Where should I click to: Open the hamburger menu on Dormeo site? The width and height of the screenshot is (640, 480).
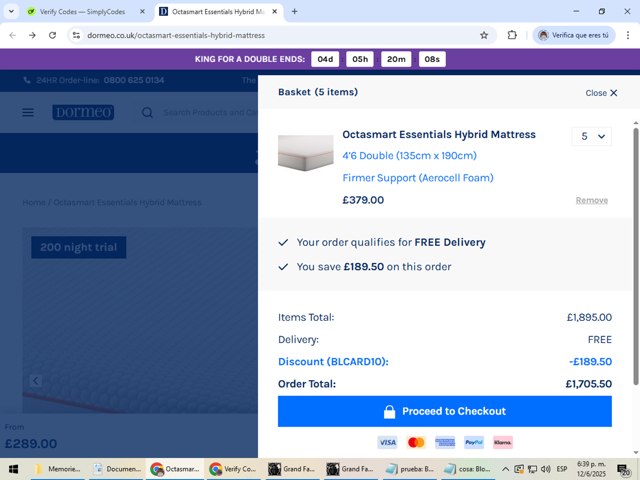coord(28,112)
